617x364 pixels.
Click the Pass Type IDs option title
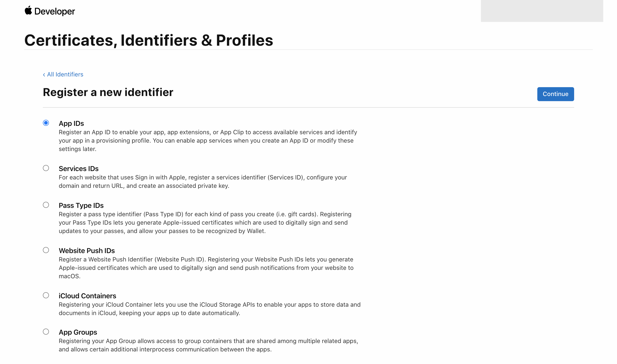pyautogui.click(x=81, y=205)
